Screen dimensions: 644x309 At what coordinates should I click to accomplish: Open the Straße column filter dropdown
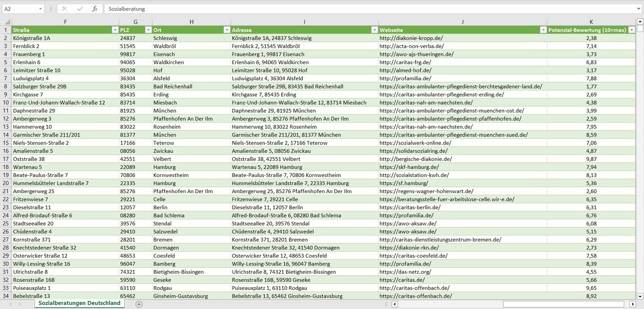pyautogui.click(x=115, y=30)
